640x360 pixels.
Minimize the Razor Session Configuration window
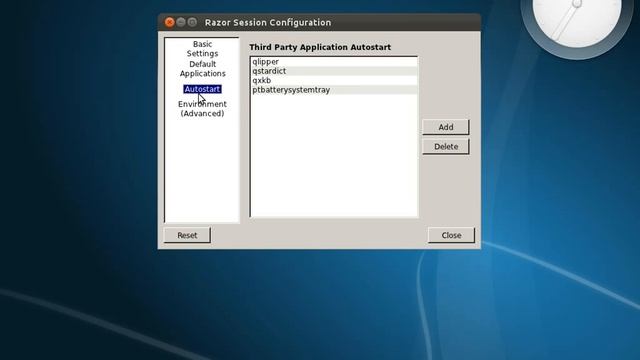[181, 22]
